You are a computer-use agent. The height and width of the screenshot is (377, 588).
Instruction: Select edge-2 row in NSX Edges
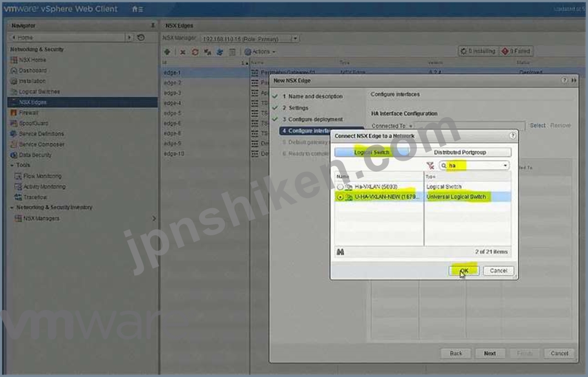[204, 83]
